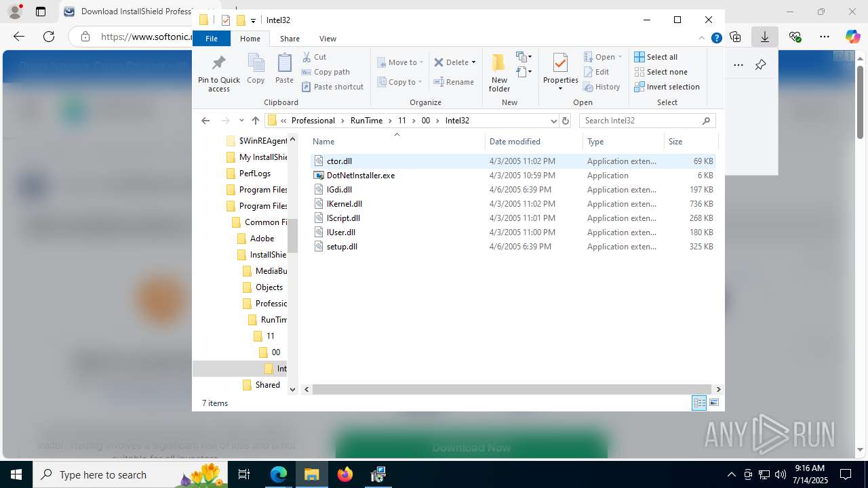Expand the Delete dropdown arrow

point(473,62)
